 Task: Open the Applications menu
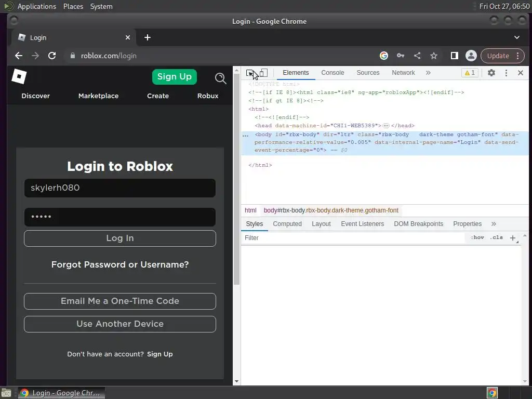click(x=37, y=6)
